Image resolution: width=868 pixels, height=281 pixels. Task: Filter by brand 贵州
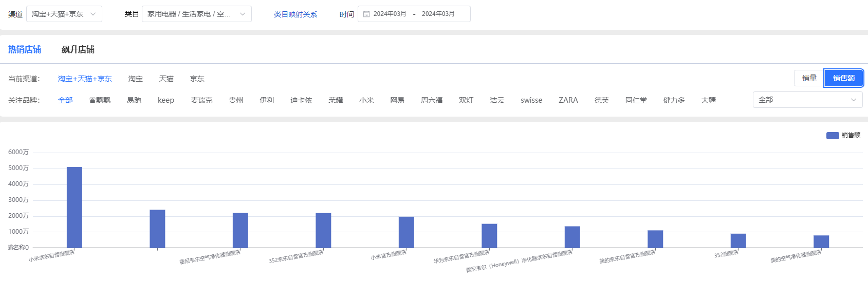[236, 100]
